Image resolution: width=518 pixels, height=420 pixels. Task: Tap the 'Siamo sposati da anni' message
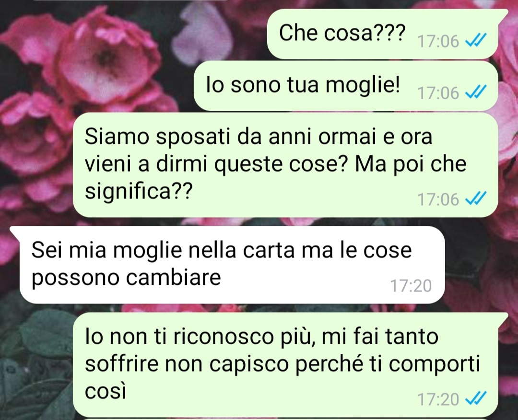[285, 165]
